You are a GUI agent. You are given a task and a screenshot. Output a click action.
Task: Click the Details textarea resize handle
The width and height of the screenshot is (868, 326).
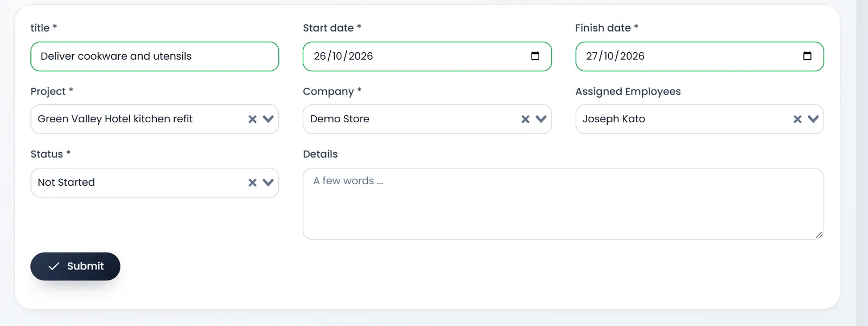[819, 235]
